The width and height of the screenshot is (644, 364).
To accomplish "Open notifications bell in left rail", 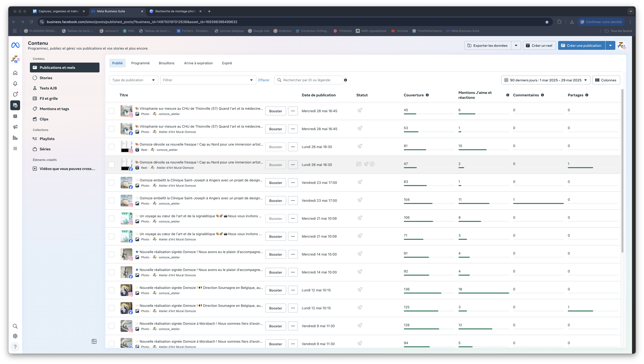I will click(15, 84).
